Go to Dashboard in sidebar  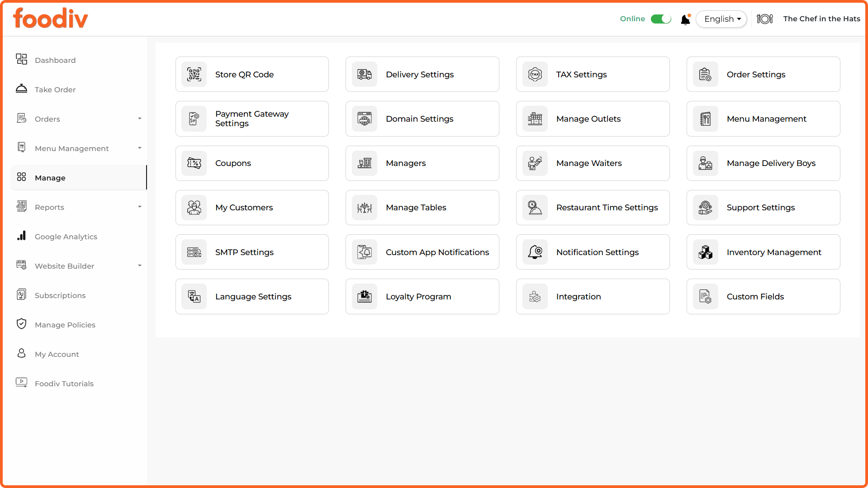pos(79,60)
